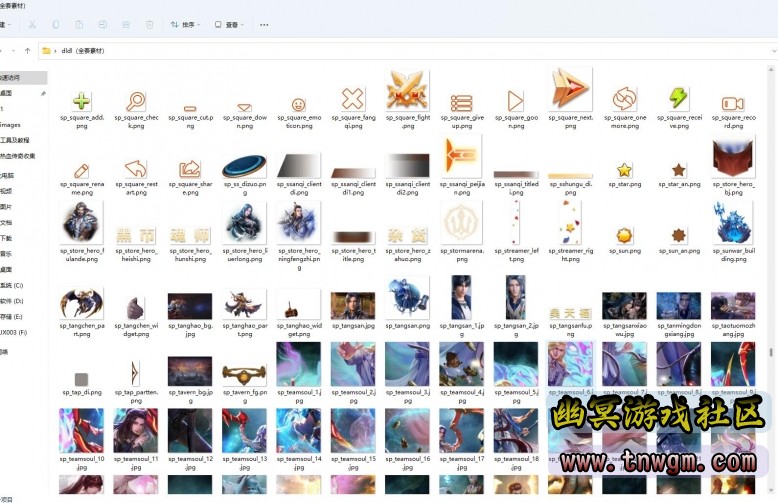Click the Paste icon in toolbar
Viewport: 778px width, 503px height.
coord(79,24)
